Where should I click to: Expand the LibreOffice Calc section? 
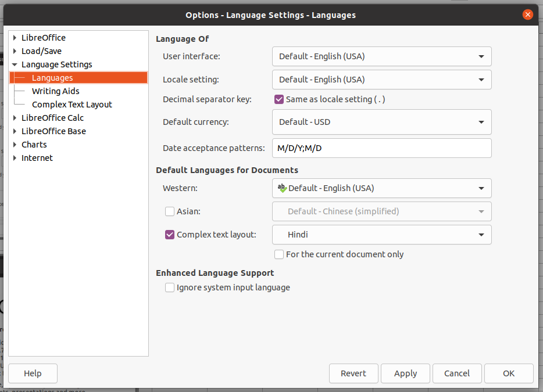(x=15, y=117)
